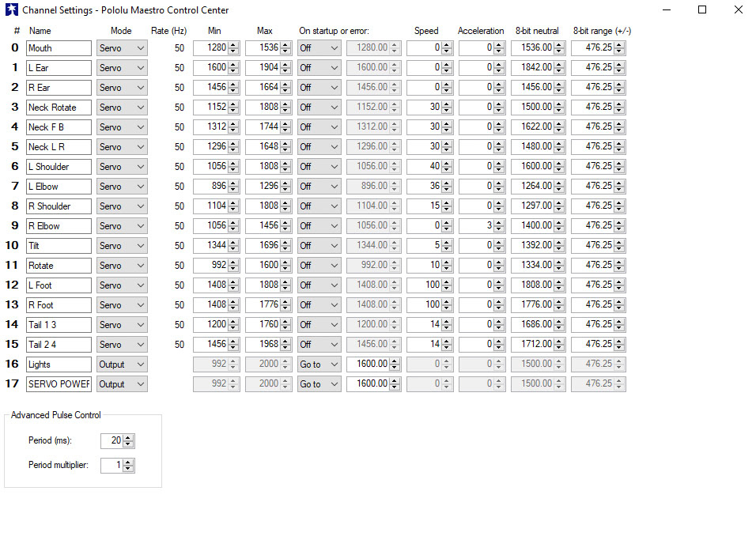Increase the Lights startup value of 1600.00
756x540 pixels.
(x=395, y=361)
